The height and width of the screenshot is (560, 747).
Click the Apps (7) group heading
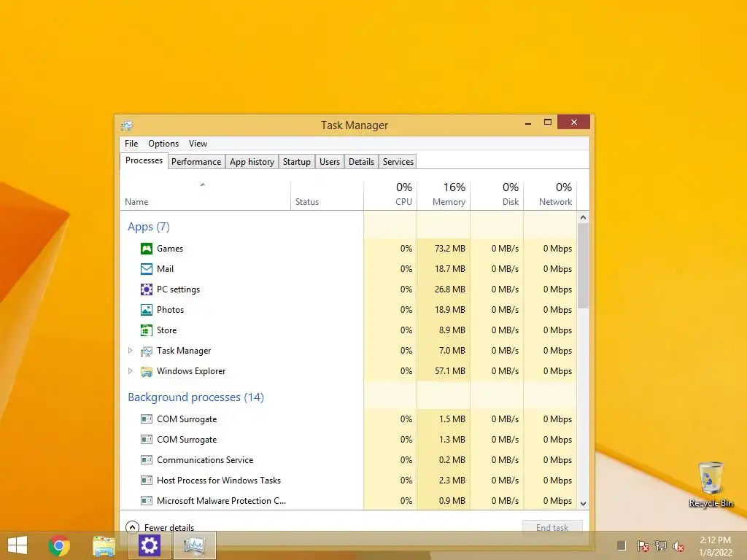coord(149,227)
